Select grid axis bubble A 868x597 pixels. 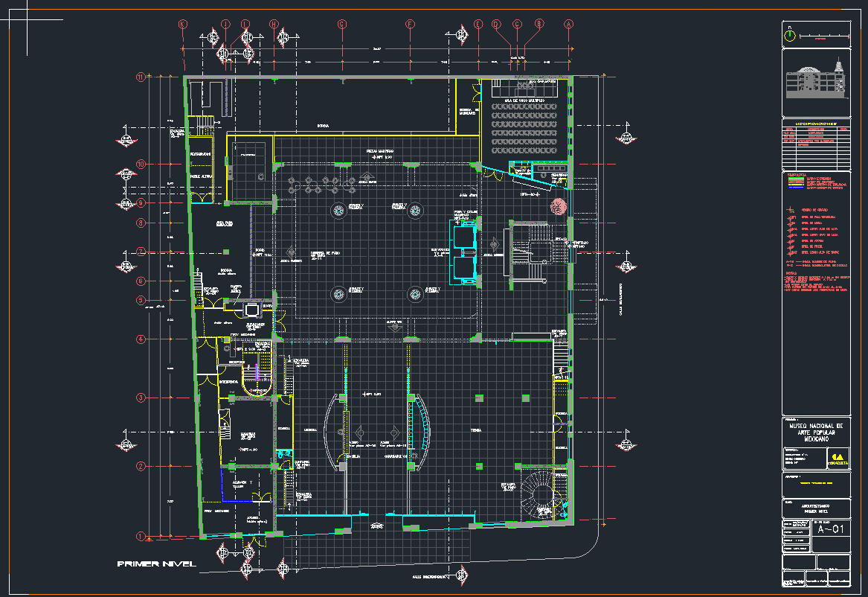pyautogui.click(x=569, y=24)
